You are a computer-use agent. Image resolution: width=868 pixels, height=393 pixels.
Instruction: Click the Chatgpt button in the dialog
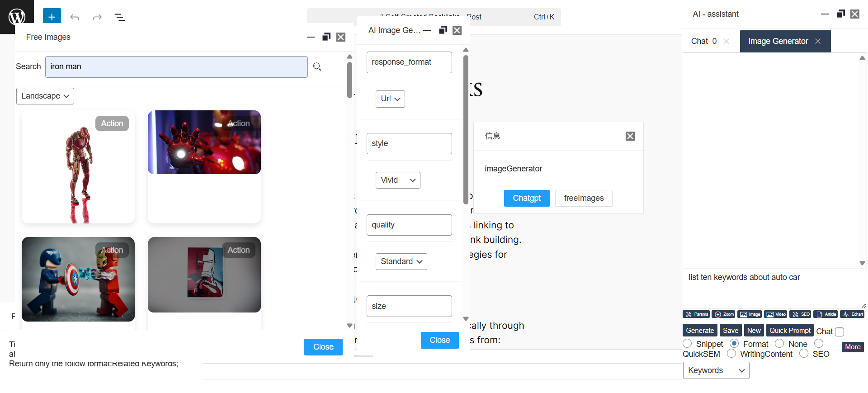click(527, 198)
